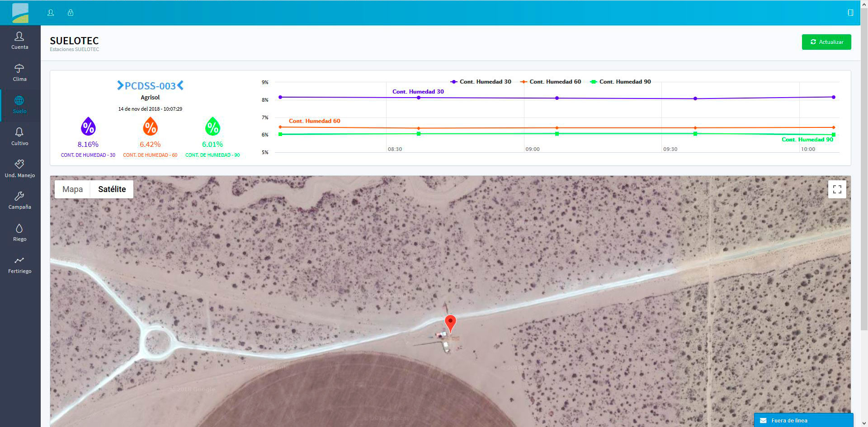Open the Fuera de línea chat widget
Screen dimensions: 868x427
pos(803,420)
